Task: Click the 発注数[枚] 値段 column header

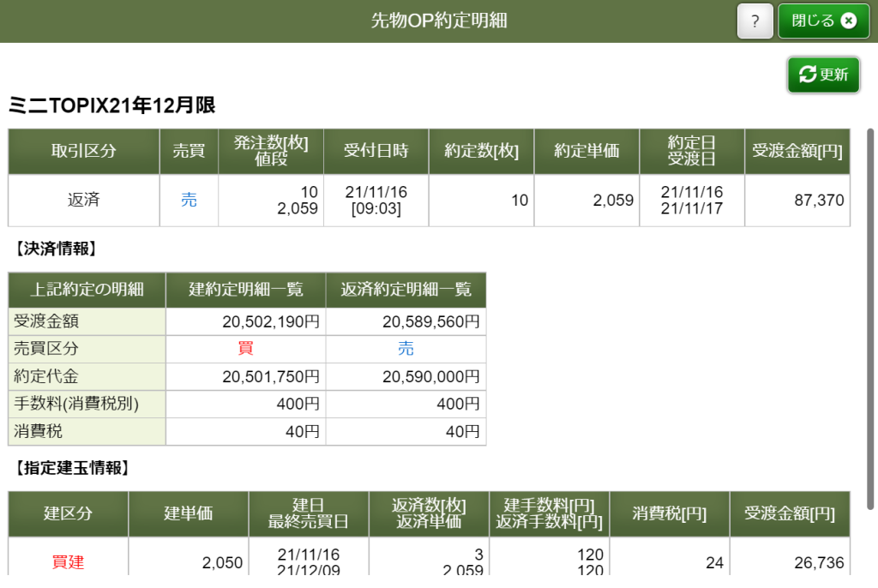Action: [x=271, y=151]
